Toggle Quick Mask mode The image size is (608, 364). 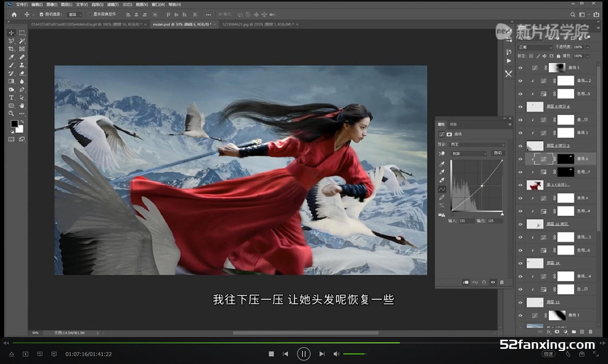tap(11, 139)
